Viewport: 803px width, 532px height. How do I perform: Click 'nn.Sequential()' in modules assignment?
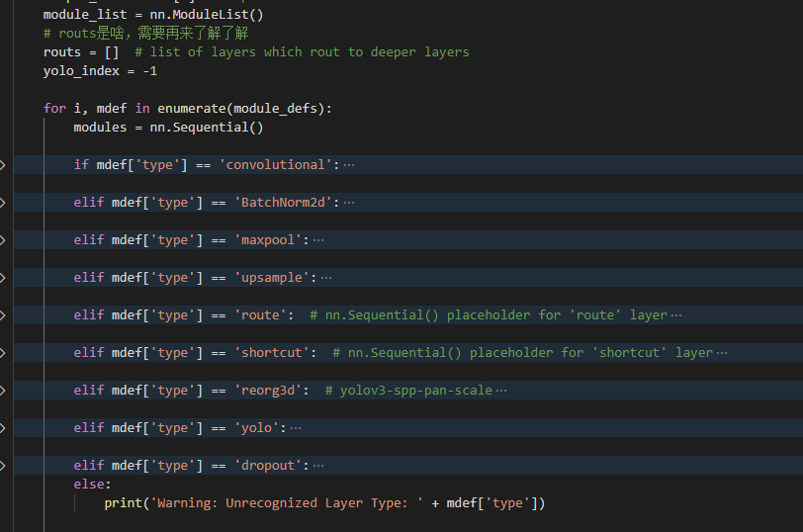point(207,128)
